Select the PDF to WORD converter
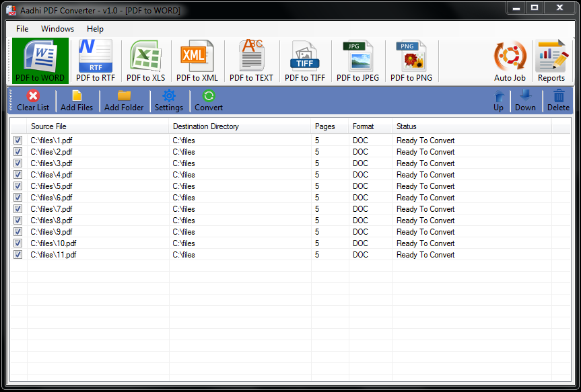Image resolution: width=581 pixels, height=392 pixels. [x=40, y=61]
